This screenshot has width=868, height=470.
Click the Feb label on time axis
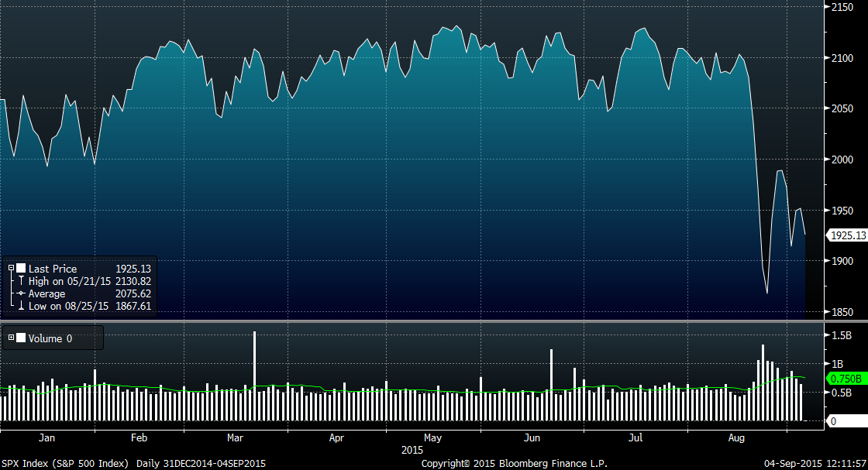[139, 437]
